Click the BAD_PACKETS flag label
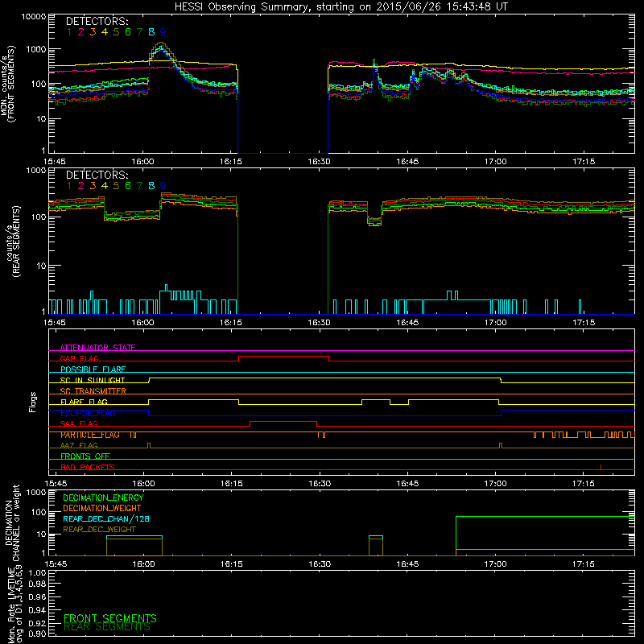Screen dimensions: 644x644 pos(88,467)
